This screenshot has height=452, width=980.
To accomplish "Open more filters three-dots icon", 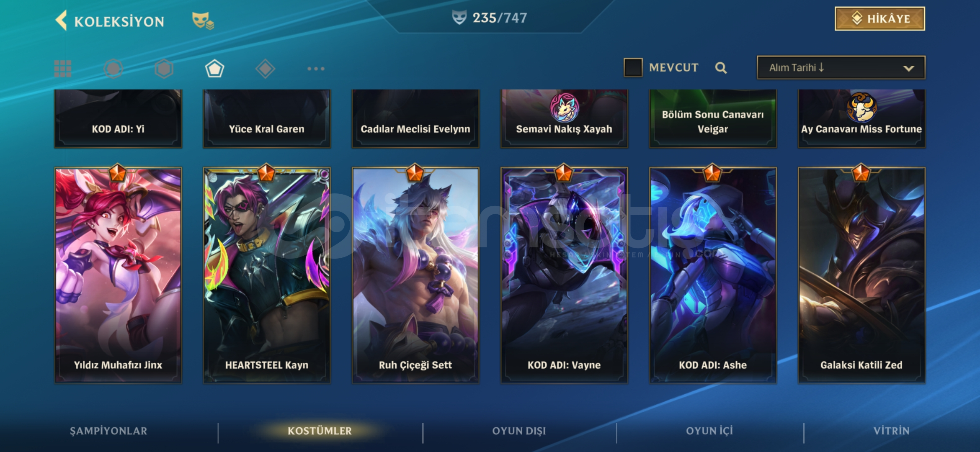I will tap(316, 69).
